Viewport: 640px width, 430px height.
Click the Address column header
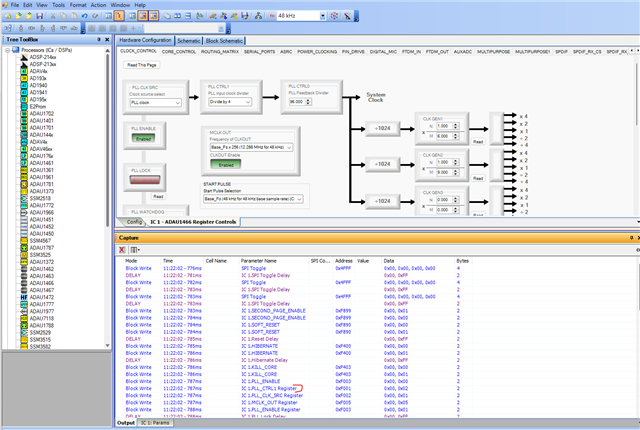[344, 261]
